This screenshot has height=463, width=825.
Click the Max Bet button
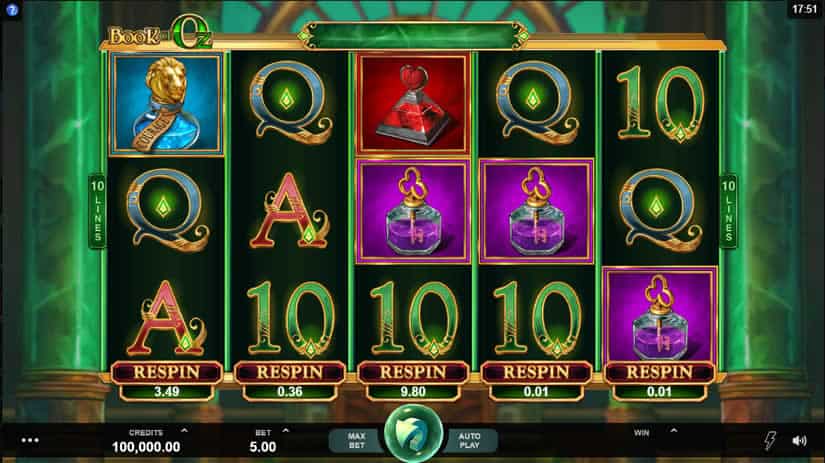click(357, 440)
